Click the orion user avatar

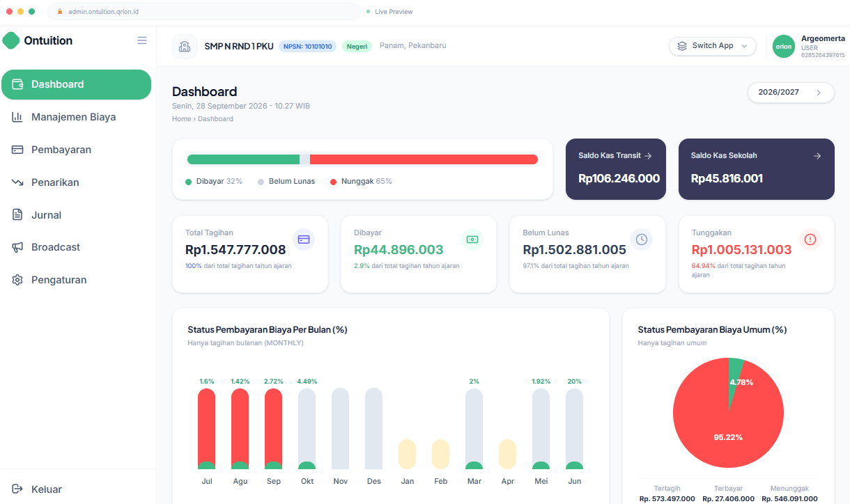(784, 47)
